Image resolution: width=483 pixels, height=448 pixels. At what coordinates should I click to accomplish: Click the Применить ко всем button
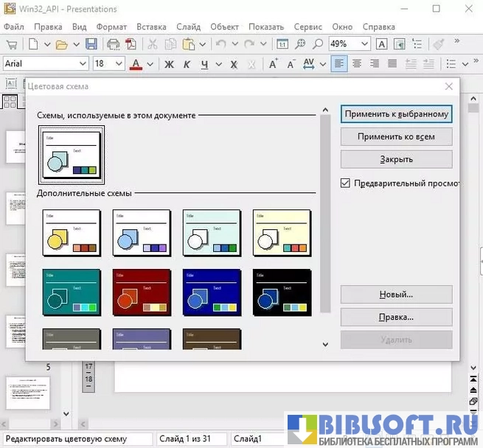point(396,136)
